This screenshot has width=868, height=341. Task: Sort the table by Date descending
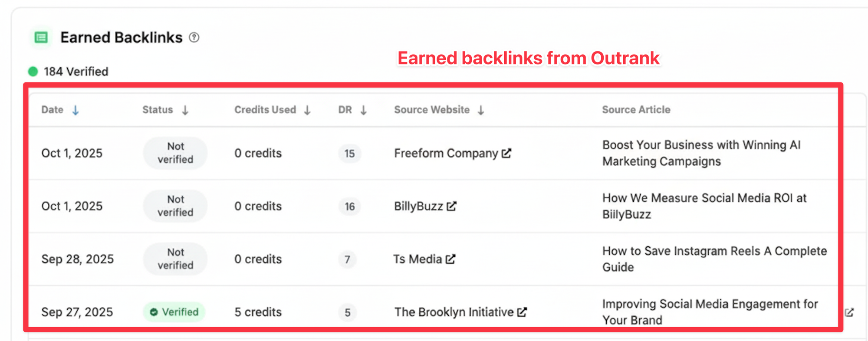(76, 110)
